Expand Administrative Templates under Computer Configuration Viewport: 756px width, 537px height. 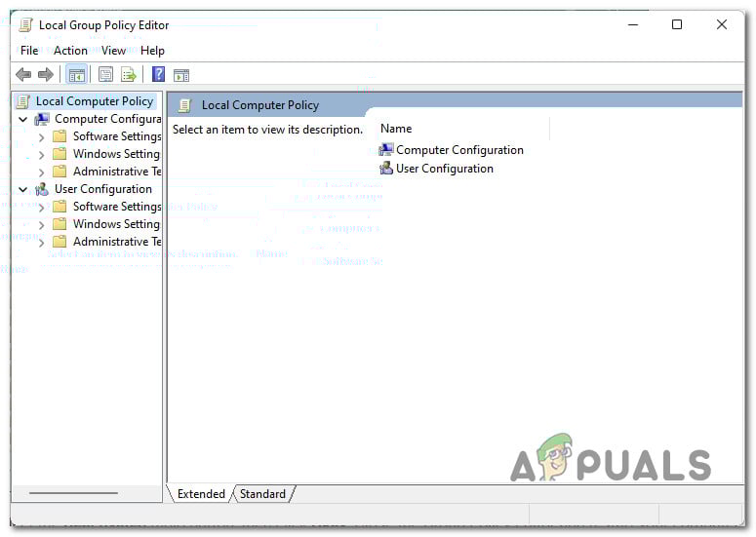(42, 173)
